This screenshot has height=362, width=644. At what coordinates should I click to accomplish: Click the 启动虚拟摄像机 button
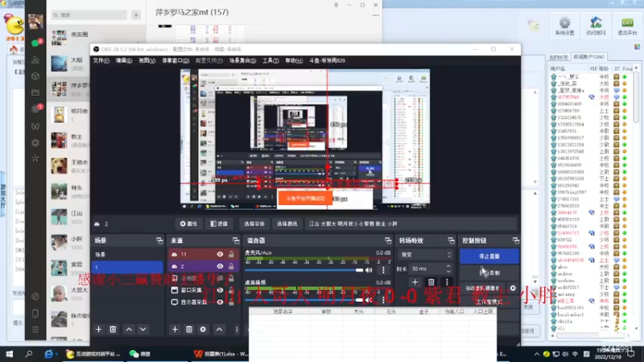pos(483,288)
